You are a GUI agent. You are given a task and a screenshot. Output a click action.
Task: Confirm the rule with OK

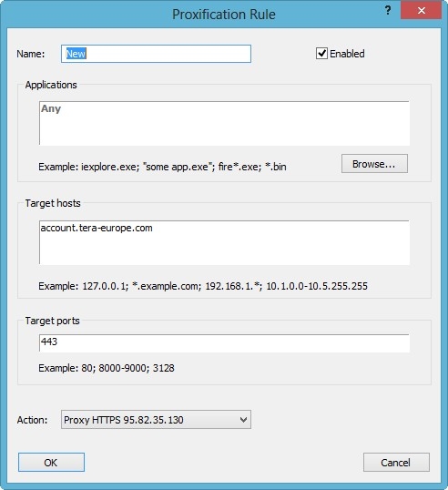click(x=51, y=462)
